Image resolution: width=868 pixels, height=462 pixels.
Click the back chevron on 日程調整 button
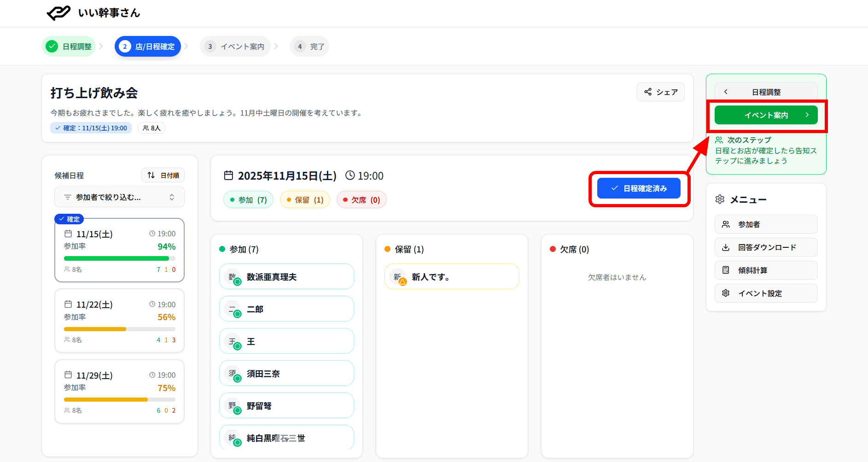point(726,92)
